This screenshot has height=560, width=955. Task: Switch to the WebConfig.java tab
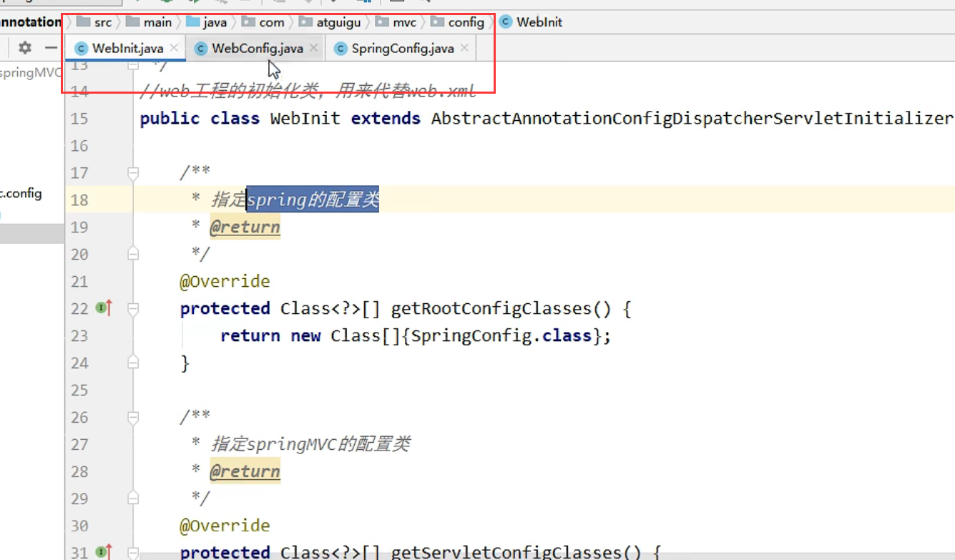tap(258, 49)
